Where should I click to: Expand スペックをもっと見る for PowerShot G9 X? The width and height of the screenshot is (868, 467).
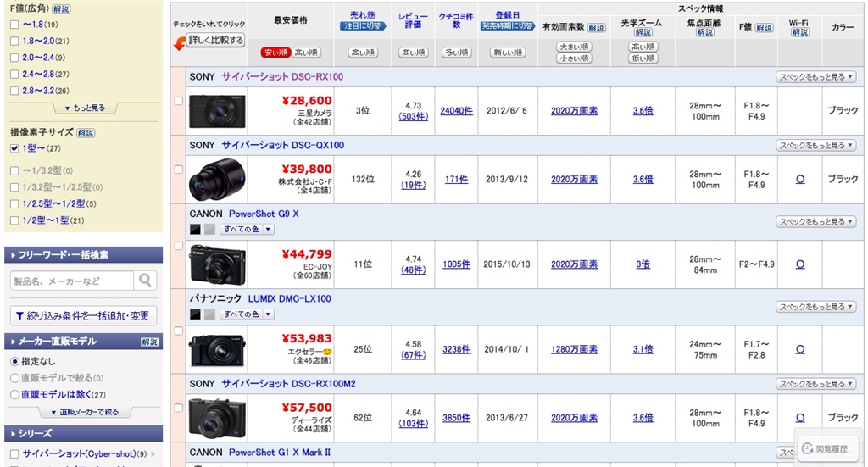(816, 222)
